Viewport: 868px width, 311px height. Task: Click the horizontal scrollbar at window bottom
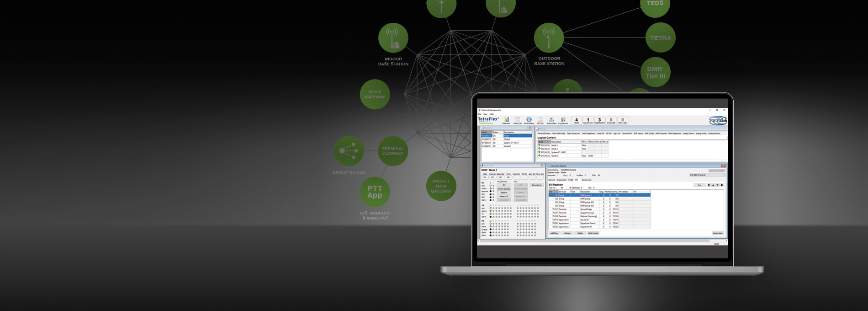pos(602,241)
